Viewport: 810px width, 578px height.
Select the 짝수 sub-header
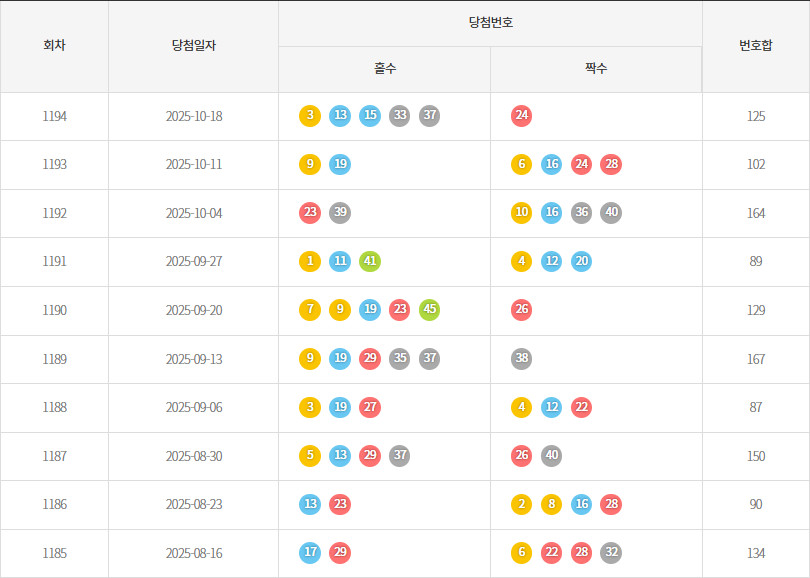[596, 69]
